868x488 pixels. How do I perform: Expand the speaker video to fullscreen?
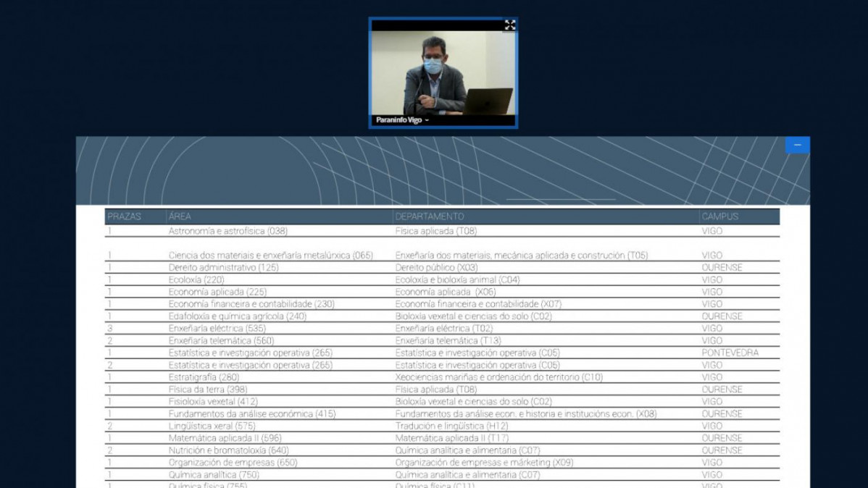(x=510, y=25)
